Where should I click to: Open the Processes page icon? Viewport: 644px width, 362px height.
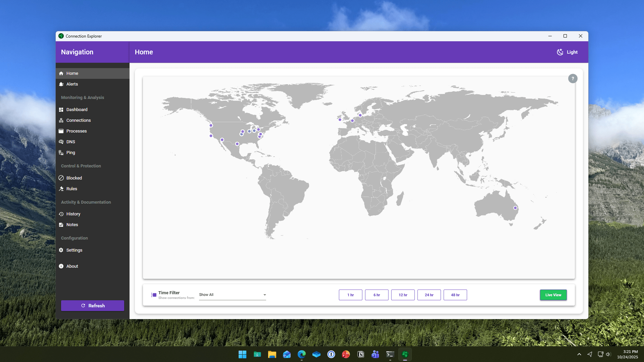pyautogui.click(x=61, y=131)
